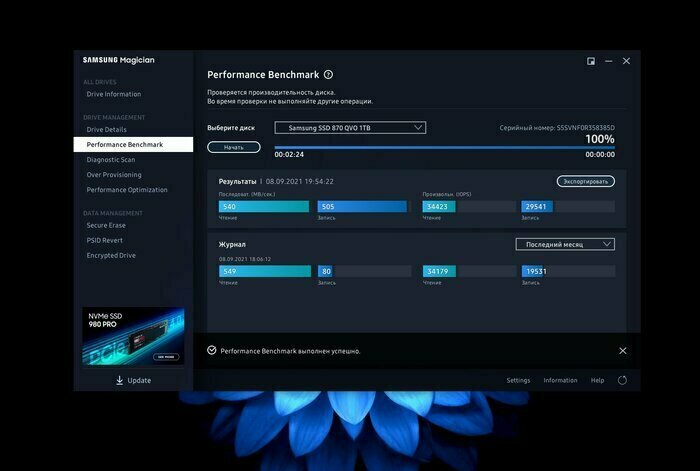Screen dimensions: 700x471
Task: Click the 34179 journal random read value
Action: pos(438,271)
